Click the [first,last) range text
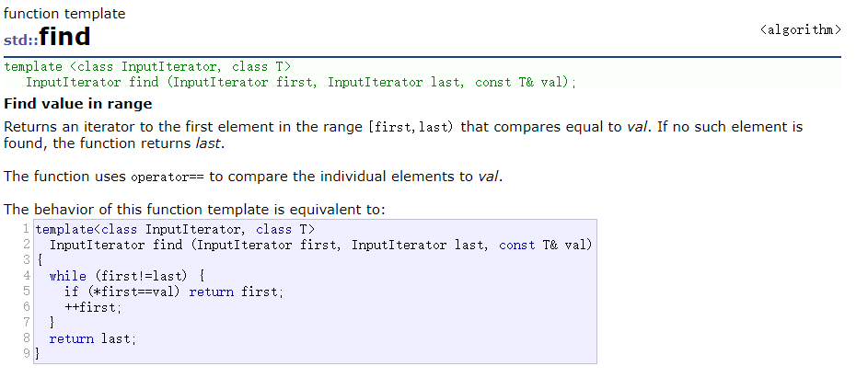The height and width of the screenshot is (389, 868). pyautogui.click(x=411, y=127)
